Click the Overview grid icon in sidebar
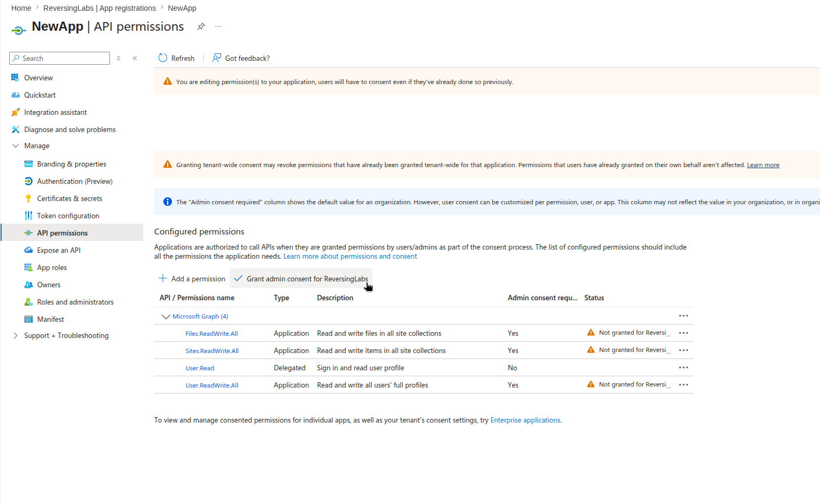Viewport: 820px width, 504px height. (x=15, y=78)
